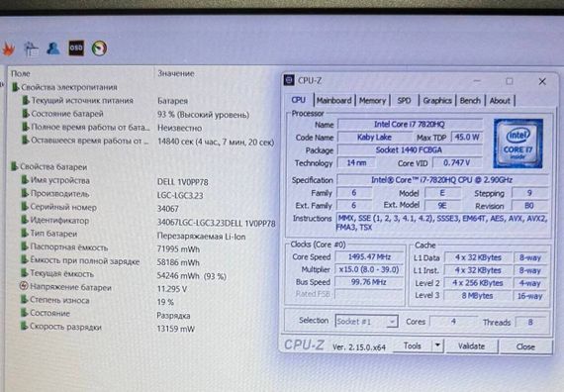Viewport: 564px width, 392px height.
Task: Click the Name field Intel Core i7 7820HQ
Action: click(410, 124)
